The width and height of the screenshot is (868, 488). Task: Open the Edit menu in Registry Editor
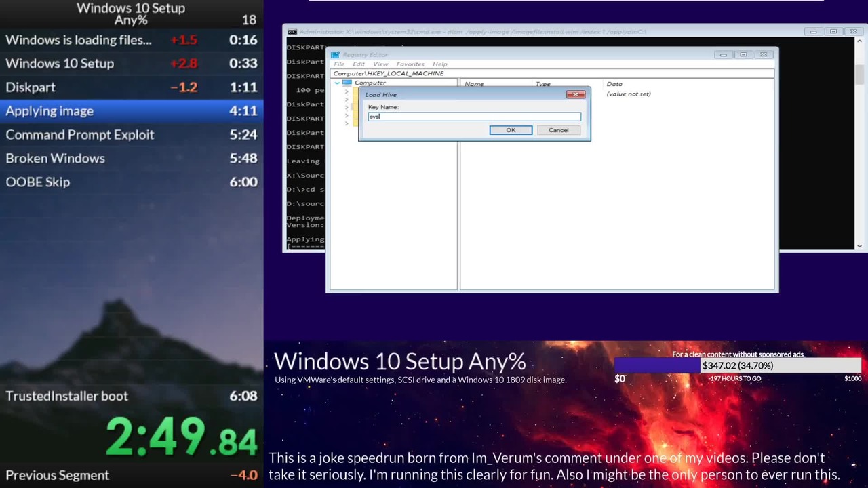tap(358, 64)
